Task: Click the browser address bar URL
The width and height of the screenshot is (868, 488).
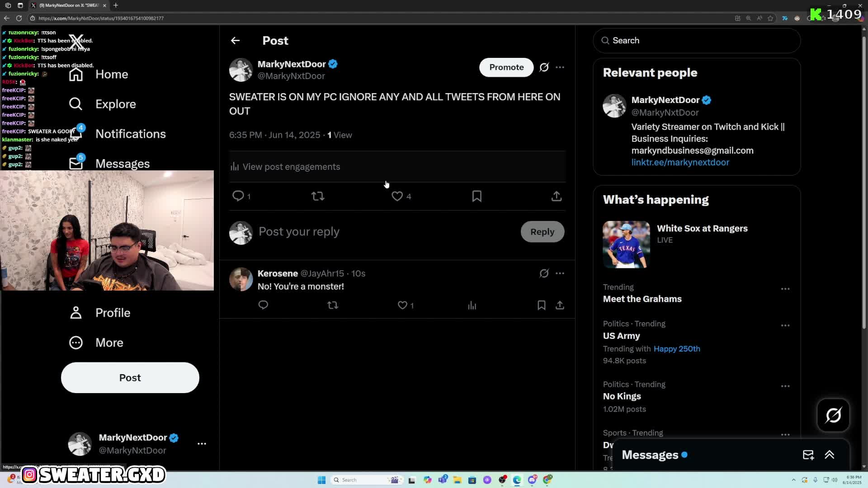Action: pos(101,19)
